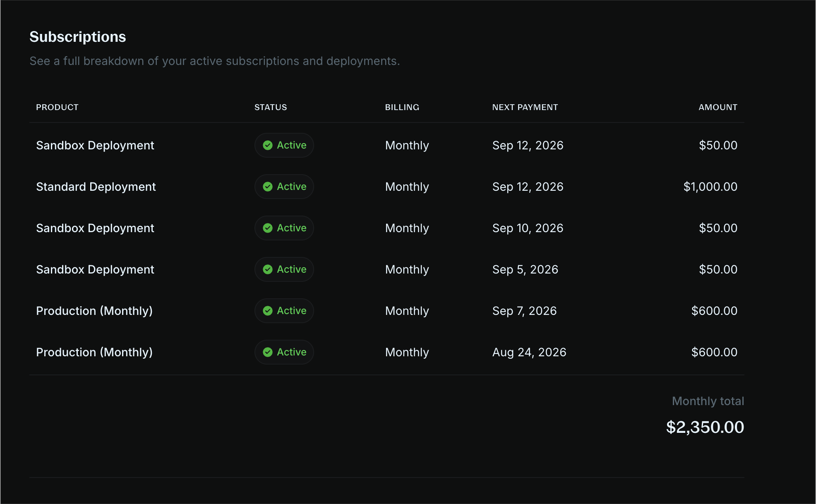Click Monthly billing in Standard Deployment row
Viewport: 816px width, 504px height.
[x=407, y=187]
